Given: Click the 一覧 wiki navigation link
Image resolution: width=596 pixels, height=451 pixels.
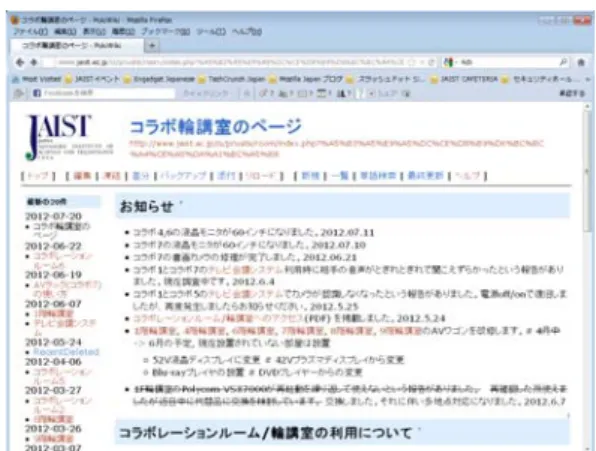Looking at the screenshot, I should pyautogui.click(x=339, y=176).
